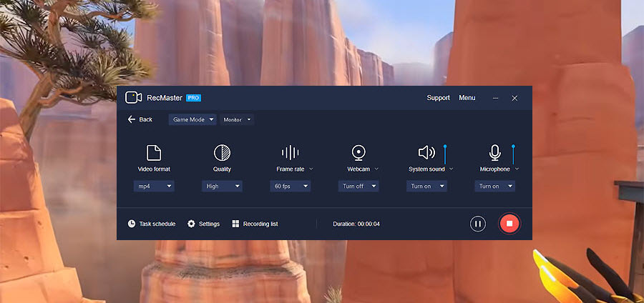This screenshot has height=303, width=644.
Task: Minimize the RecMaster window
Action: 496,98
